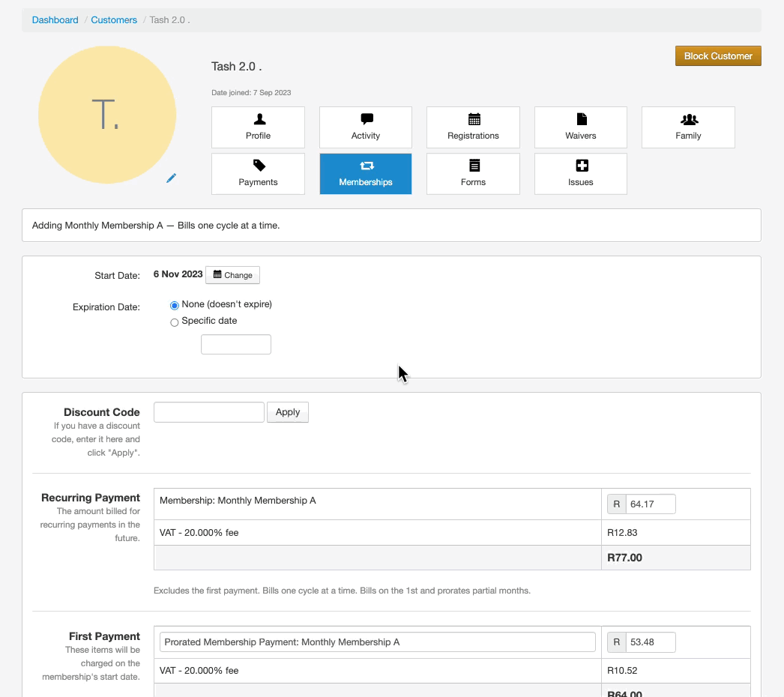The image size is (784, 697).
Task: Click the Discount Code input field
Action: point(208,412)
